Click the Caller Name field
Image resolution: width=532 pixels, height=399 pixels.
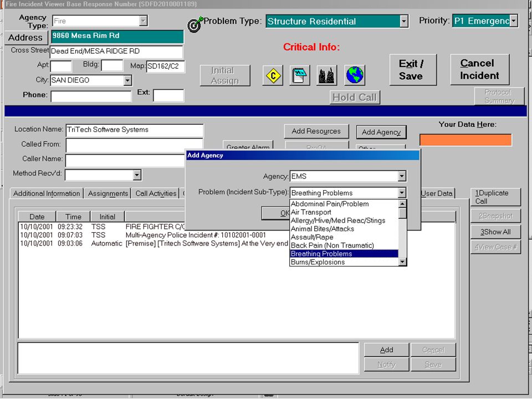click(126, 161)
